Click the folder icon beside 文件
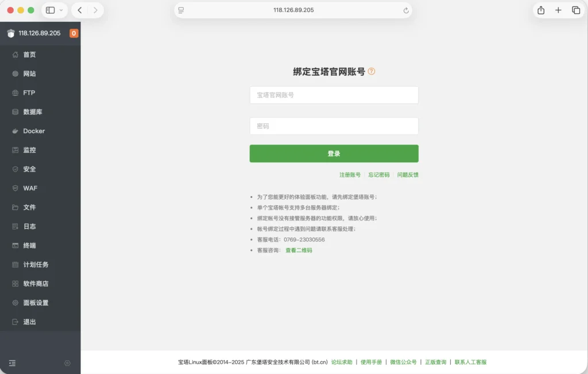This screenshot has width=588, height=374. tap(16, 208)
